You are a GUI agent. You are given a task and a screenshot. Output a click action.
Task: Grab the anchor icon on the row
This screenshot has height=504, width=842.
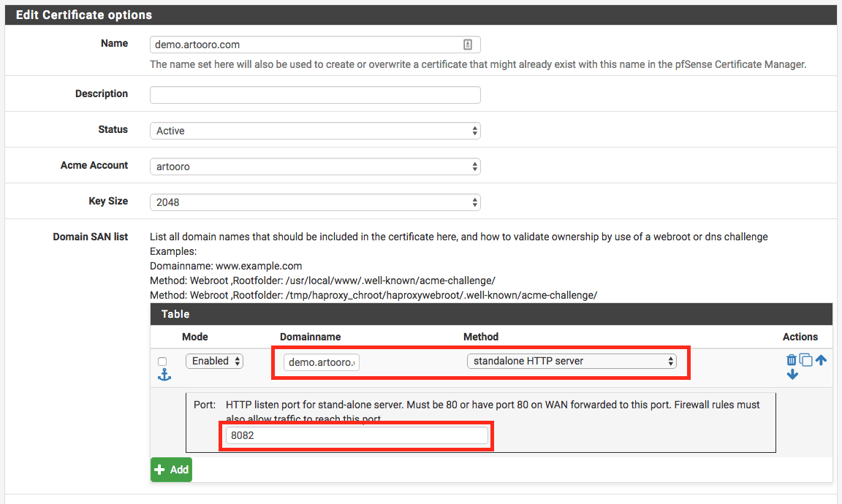pos(164,375)
